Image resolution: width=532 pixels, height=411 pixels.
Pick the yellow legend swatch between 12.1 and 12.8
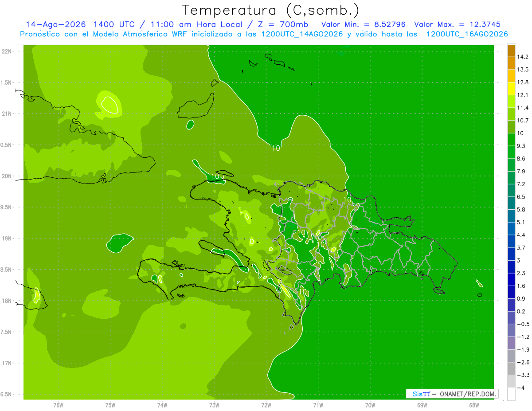[511, 89]
